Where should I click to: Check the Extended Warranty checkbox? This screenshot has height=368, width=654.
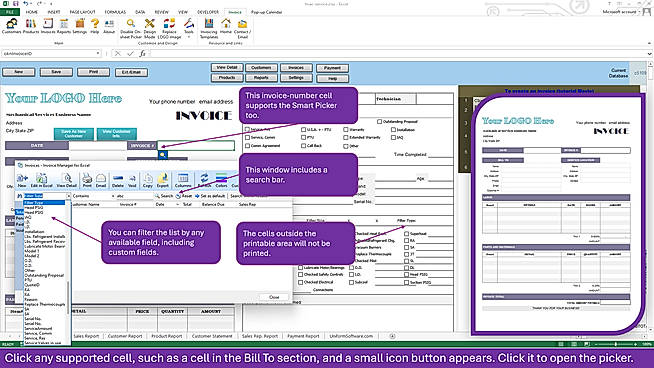tap(345, 137)
